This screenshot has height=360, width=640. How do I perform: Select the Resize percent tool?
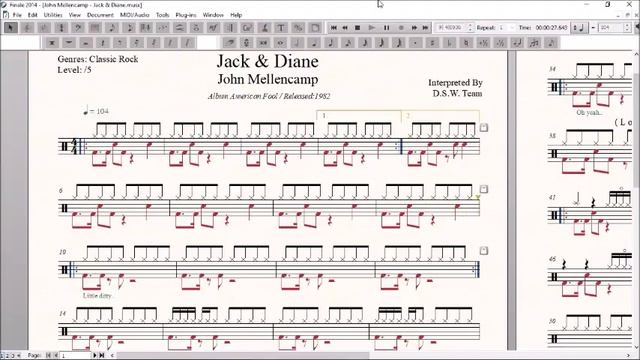coord(298,28)
